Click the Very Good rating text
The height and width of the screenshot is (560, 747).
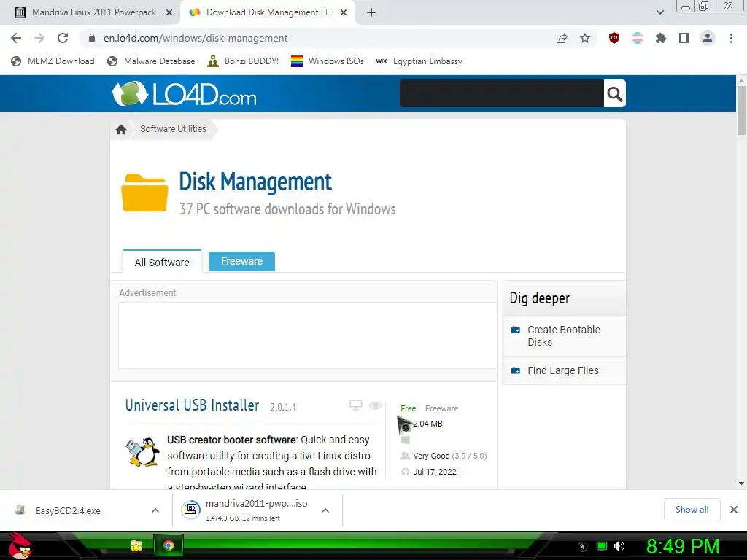(x=431, y=456)
